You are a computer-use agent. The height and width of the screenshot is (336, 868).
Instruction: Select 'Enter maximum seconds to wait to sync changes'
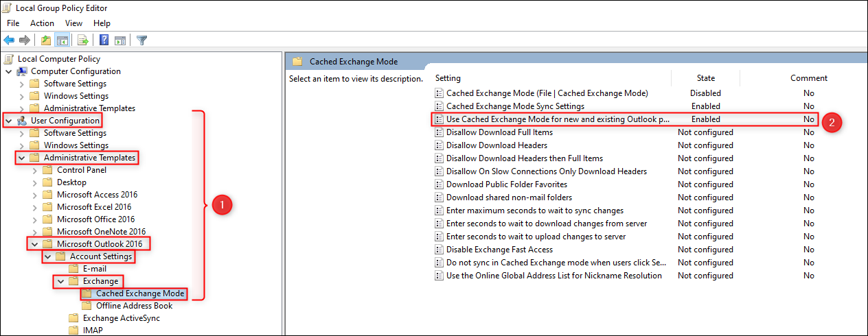535,211
